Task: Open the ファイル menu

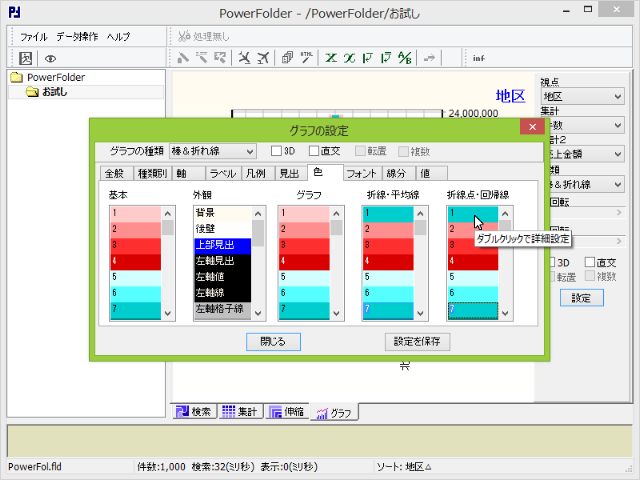Action: coord(34,37)
